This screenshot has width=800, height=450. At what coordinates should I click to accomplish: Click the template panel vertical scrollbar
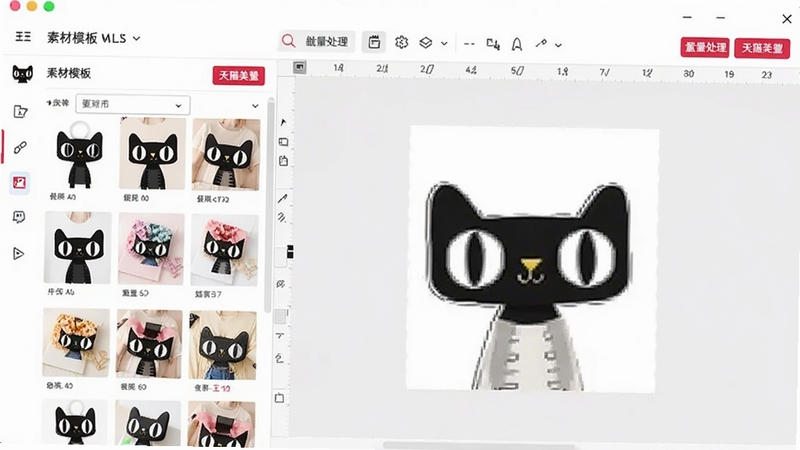point(269,204)
